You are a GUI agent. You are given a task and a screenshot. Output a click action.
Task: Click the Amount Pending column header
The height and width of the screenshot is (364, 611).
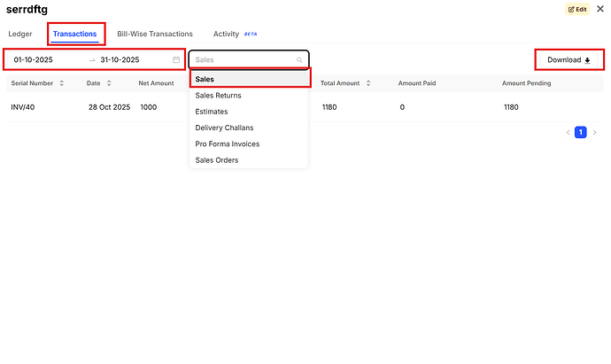(x=527, y=83)
